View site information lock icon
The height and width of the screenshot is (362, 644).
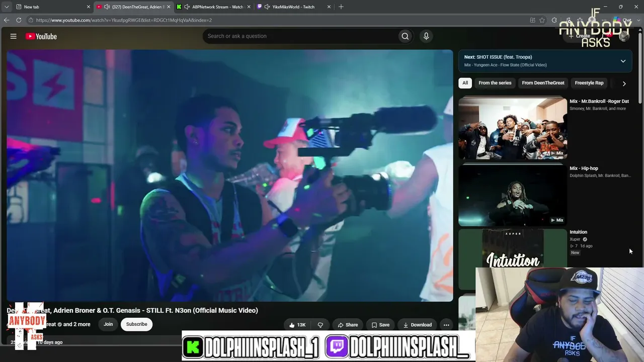(x=31, y=20)
